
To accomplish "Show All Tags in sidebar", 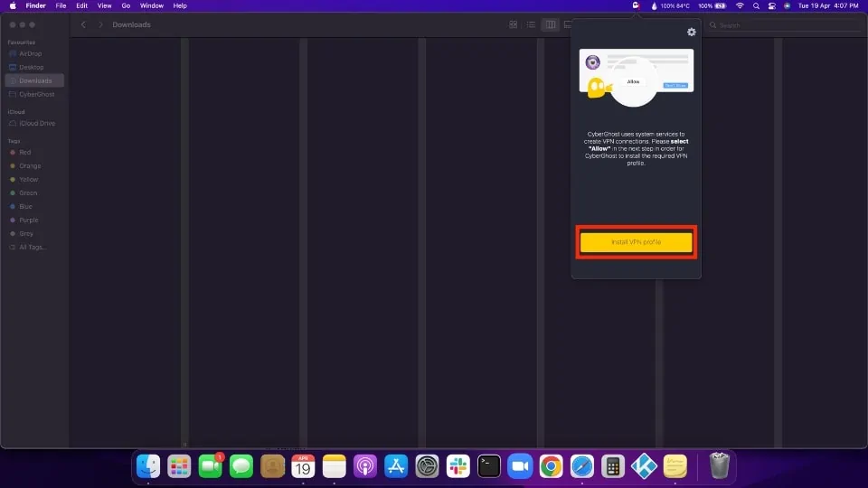I will (x=34, y=248).
